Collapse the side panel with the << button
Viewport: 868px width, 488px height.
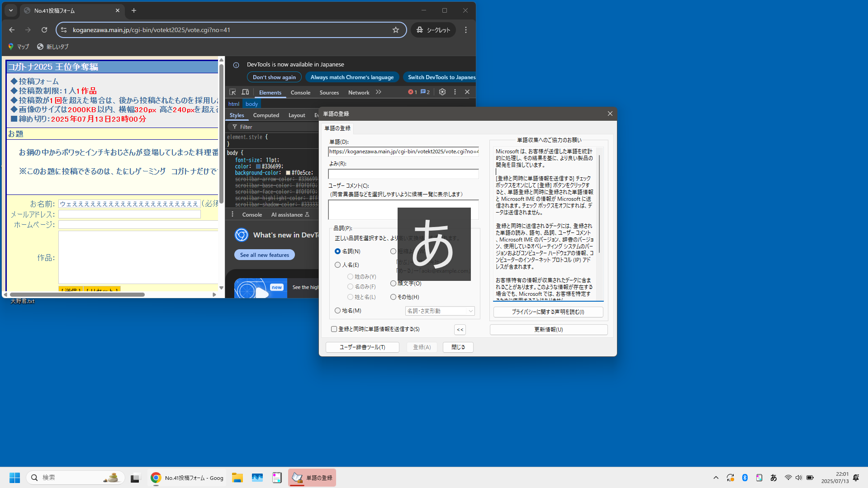tap(460, 330)
